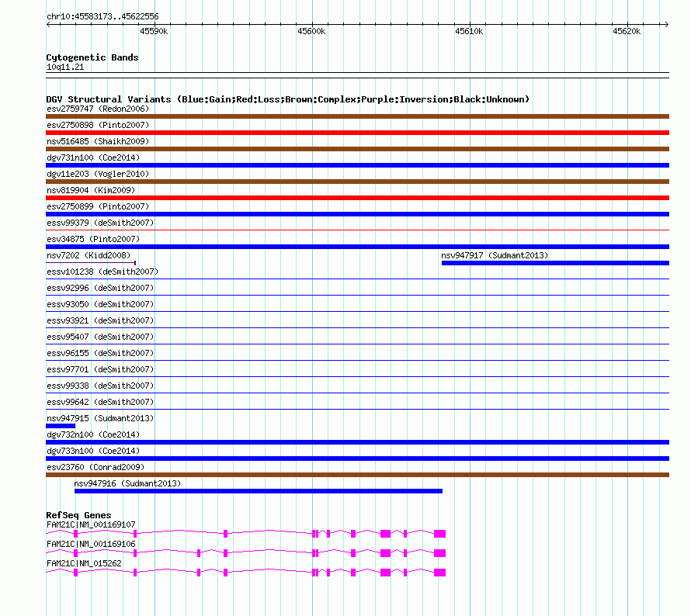Viewport: 691px width, 616px height.
Task: Click the 10q11.21 cytogenetic band label
Action: coord(65,67)
